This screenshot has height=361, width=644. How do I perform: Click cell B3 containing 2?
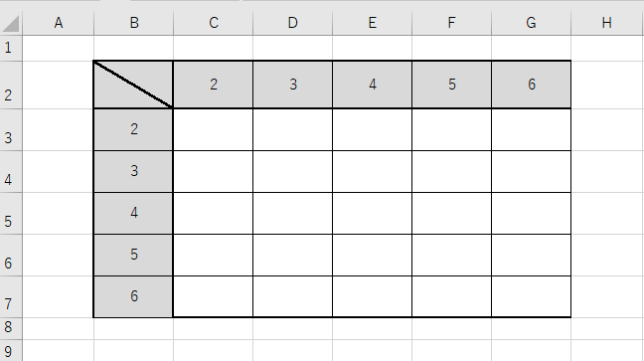(133, 129)
